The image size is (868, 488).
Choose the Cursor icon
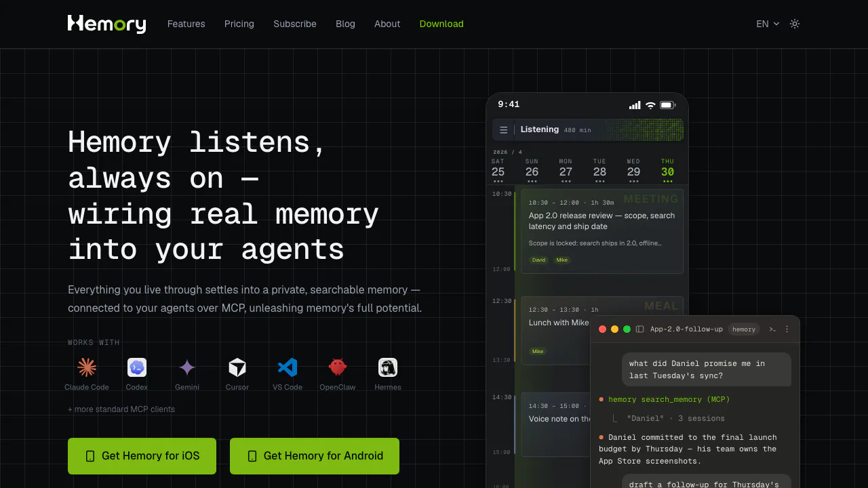click(237, 367)
